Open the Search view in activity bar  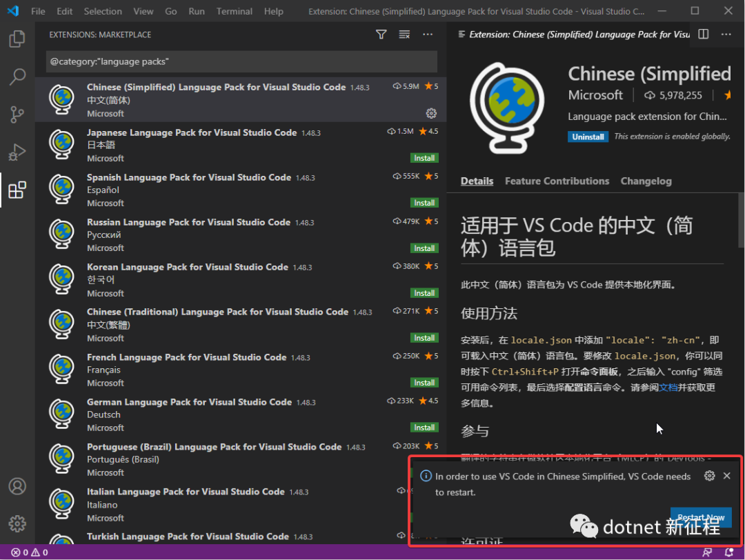point(17,77)
